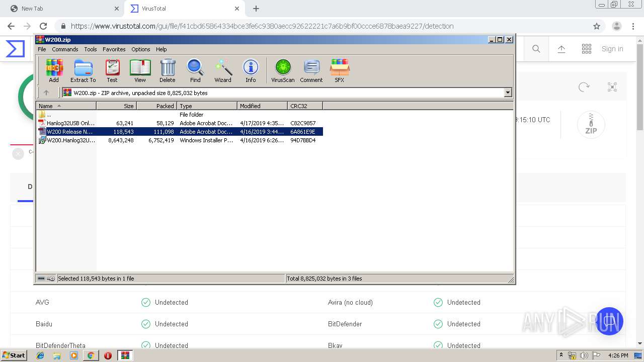Run the Test archive tool

[x=112, y=70]
